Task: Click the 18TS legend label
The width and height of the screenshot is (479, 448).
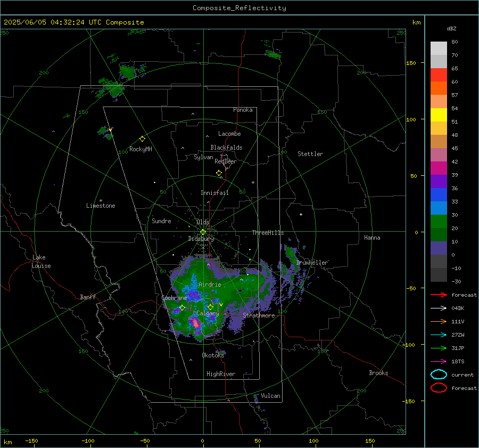Action: tap(458, 362)
